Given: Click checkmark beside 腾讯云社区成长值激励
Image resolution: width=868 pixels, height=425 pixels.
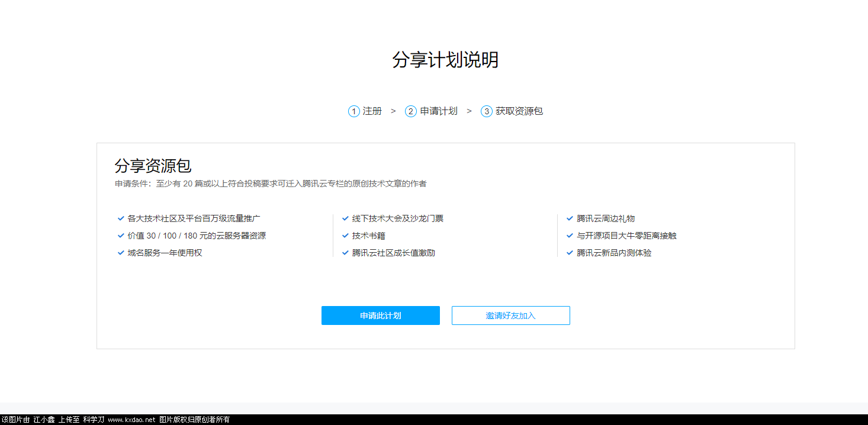Looking at the screenshot, I should [345, 253].
